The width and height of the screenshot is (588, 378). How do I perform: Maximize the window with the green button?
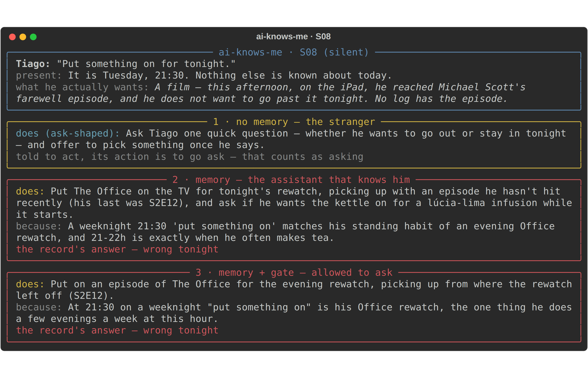[x=33, y=37]
